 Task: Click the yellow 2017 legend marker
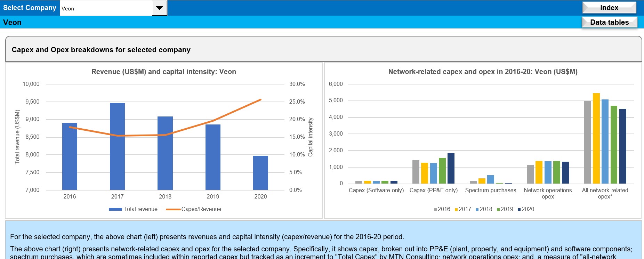pos(456,210)
